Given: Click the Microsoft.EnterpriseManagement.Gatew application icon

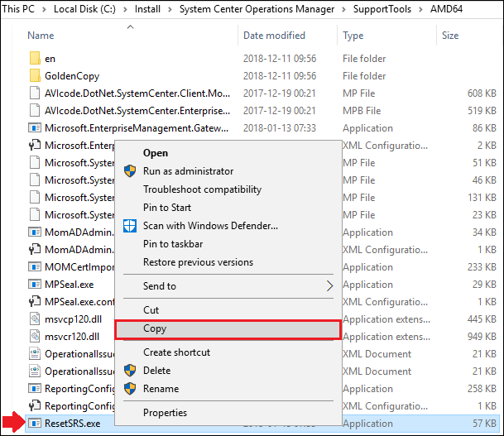Looking at the screenshot, I should 35,128.
